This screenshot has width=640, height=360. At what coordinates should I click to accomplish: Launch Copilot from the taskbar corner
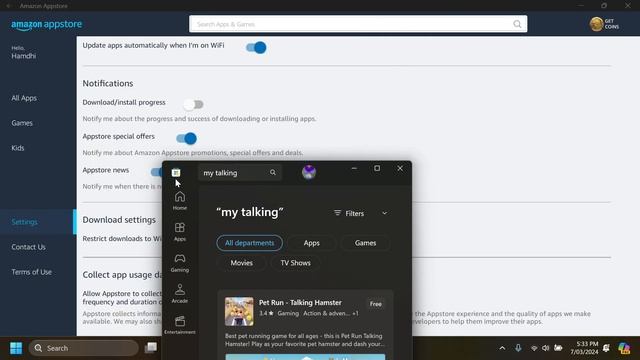pyautogui.click(x=624, y=348)
